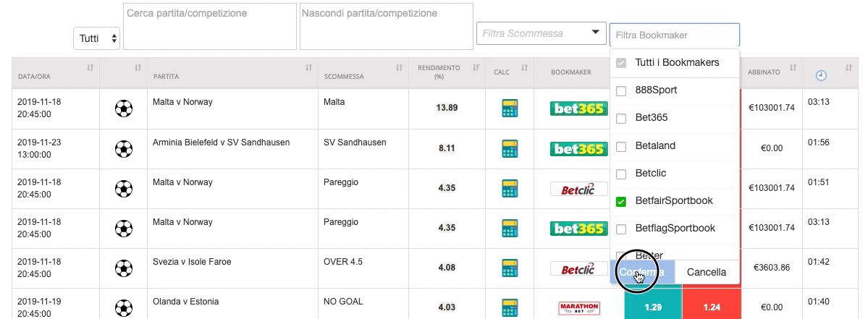Uncheck the BetfairSportbook checkbox
Image resolution: width=868 pixels, height=319 pixels.
621,201
